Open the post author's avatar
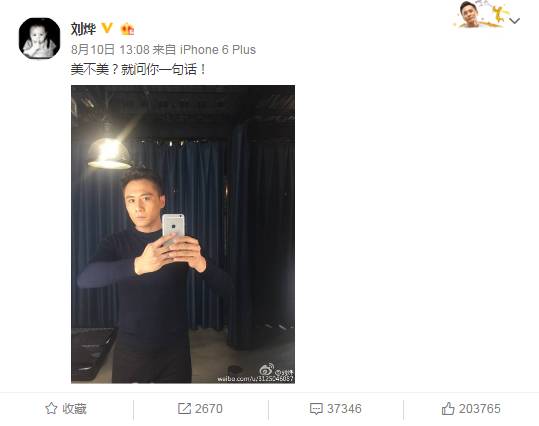This screenshot has height=426, width=539. tap(39, 38)
